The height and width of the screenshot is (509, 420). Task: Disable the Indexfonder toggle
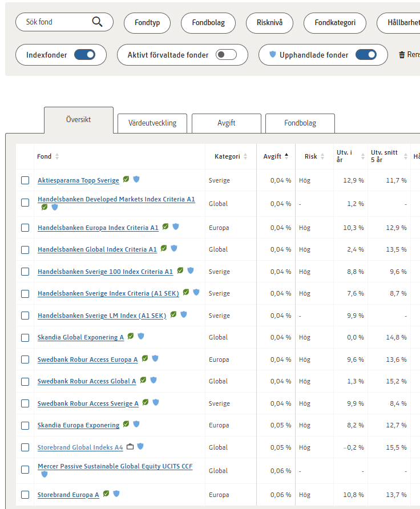pyautogui.click(x=84, y=55)
